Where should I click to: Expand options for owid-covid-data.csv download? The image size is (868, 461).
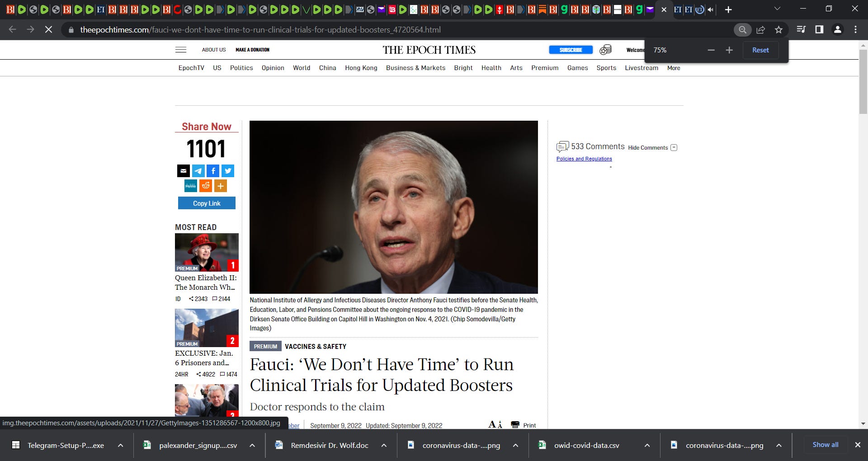pyautogui.click(x=647, y=445)
